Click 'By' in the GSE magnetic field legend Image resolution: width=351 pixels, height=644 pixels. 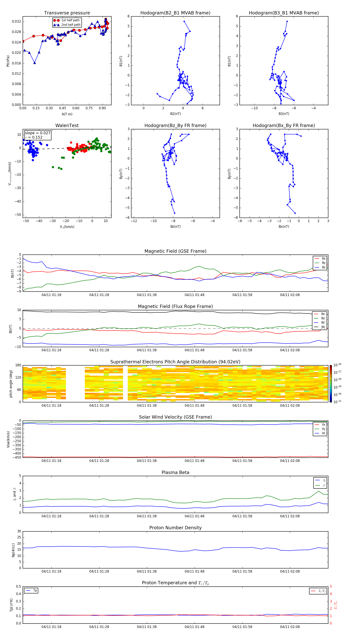tap(320, 263)
